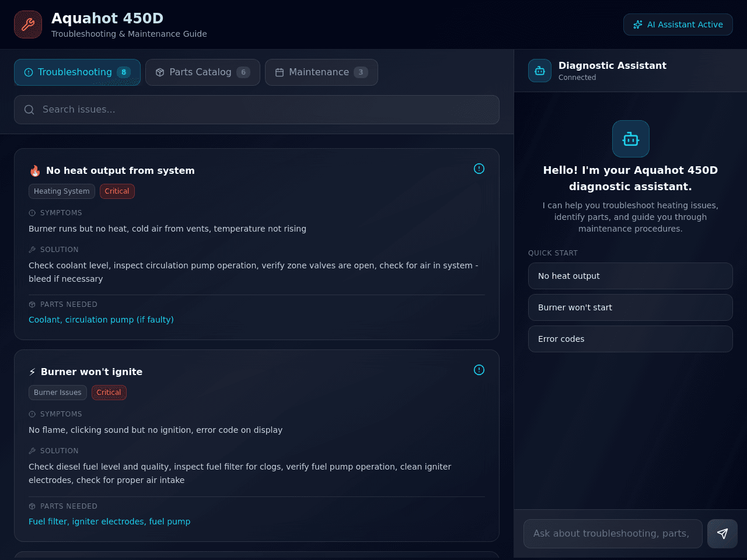Click the No heat output from system title

tap(120, 170)
